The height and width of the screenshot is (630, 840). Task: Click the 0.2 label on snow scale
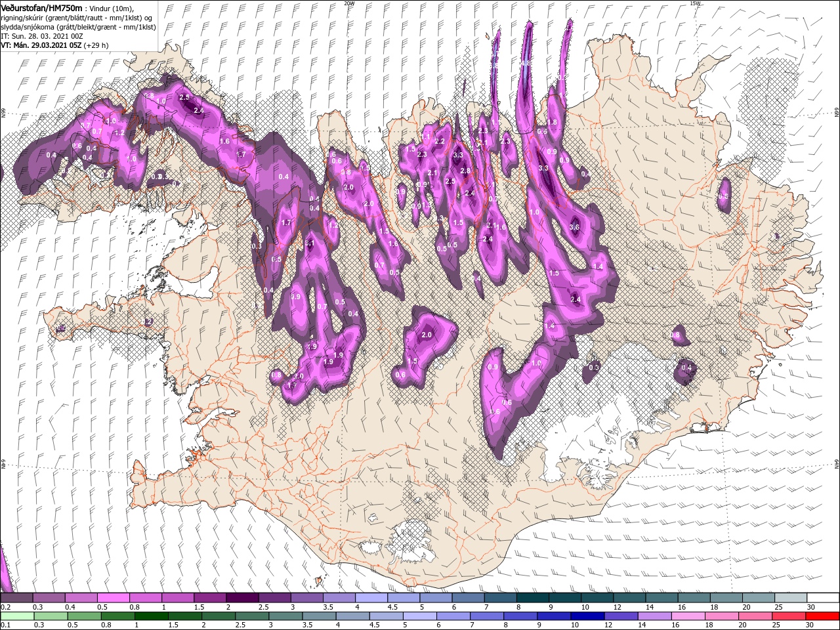click(x=6, y=607)
